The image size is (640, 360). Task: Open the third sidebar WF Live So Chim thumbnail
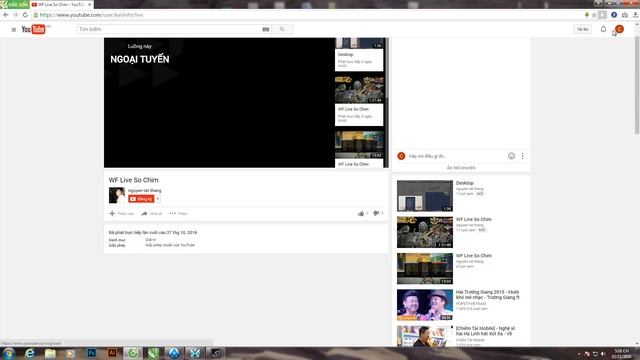tap(425, 268)
